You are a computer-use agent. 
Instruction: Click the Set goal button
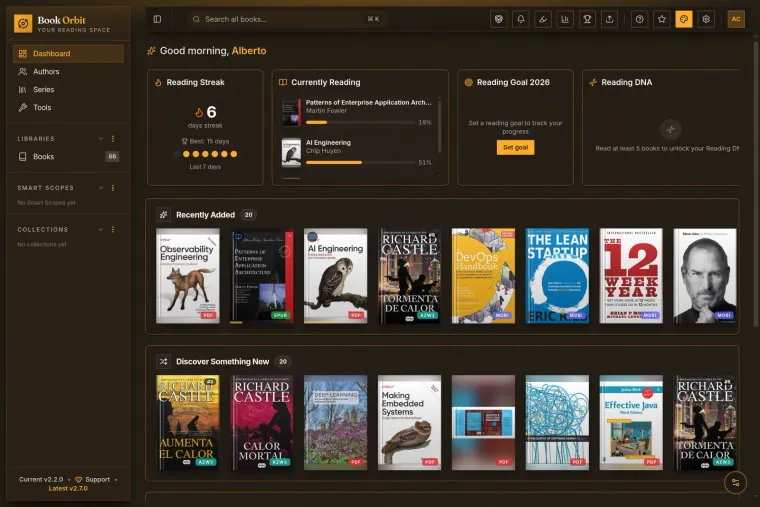point(515,147)
